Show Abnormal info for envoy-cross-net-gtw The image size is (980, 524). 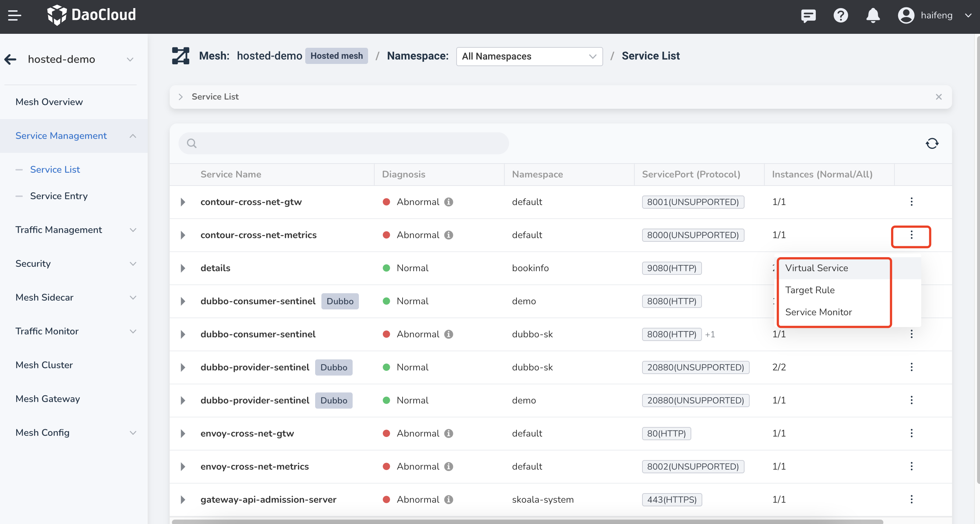448,434
